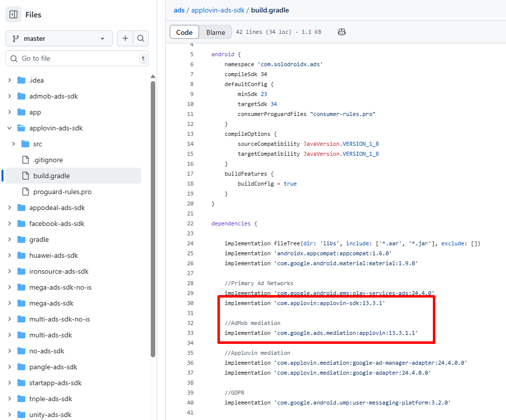Open the applovin-ads-sdk breadcrumb link
The image size is (506, 420).
(x=218, y=10)
